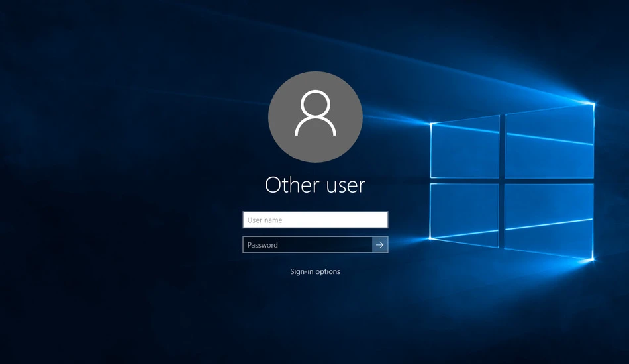This screenshot has width=629, height=364.
Task: Click the User name input field
Action: pyautogui.click(x=315, y=220)
